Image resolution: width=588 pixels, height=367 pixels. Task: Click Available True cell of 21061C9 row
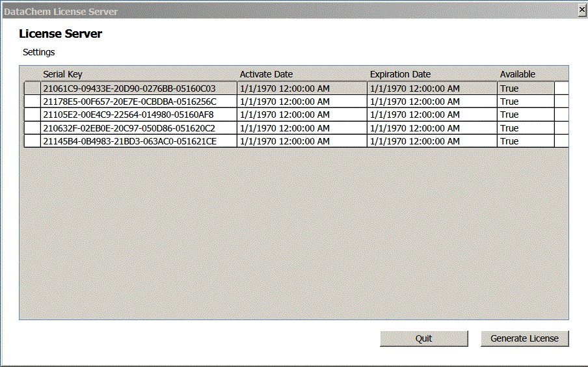[x=526, y=88]
